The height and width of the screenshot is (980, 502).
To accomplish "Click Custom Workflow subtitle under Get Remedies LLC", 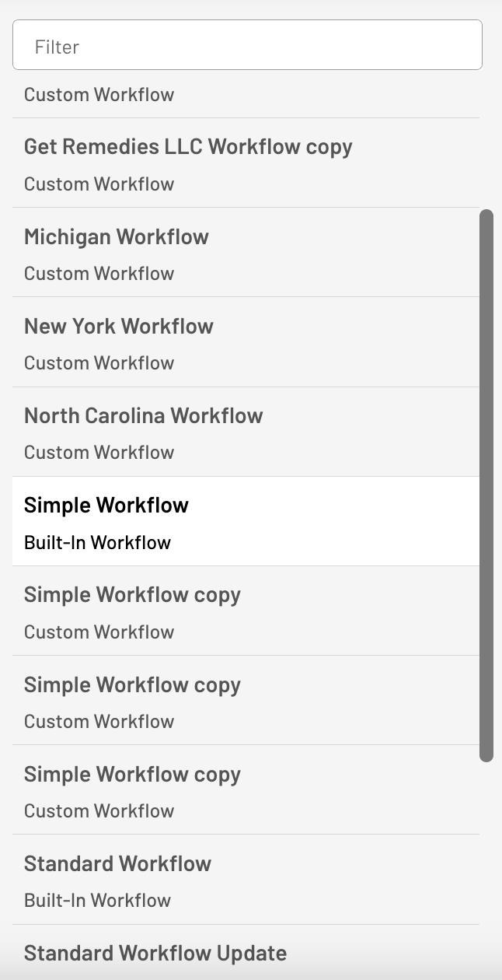I will coord(99,184).
